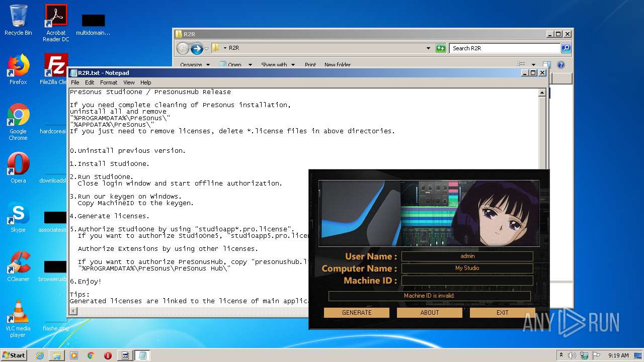This screenshot has height=362, width=644.
Task: Open Firefox desktop shortcut
Action: pyautogui.click(x=18, y=69)
